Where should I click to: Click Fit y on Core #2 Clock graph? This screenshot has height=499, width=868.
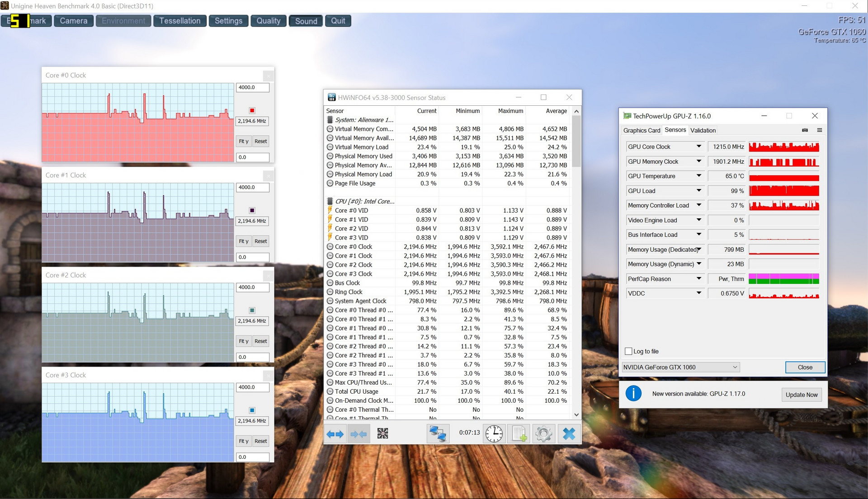click(244, 341)
